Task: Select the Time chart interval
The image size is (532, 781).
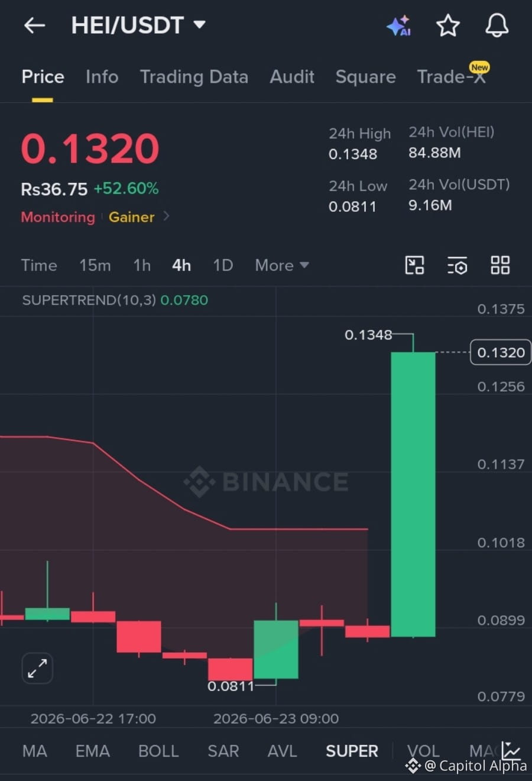Action: click(x=39, y=265)
